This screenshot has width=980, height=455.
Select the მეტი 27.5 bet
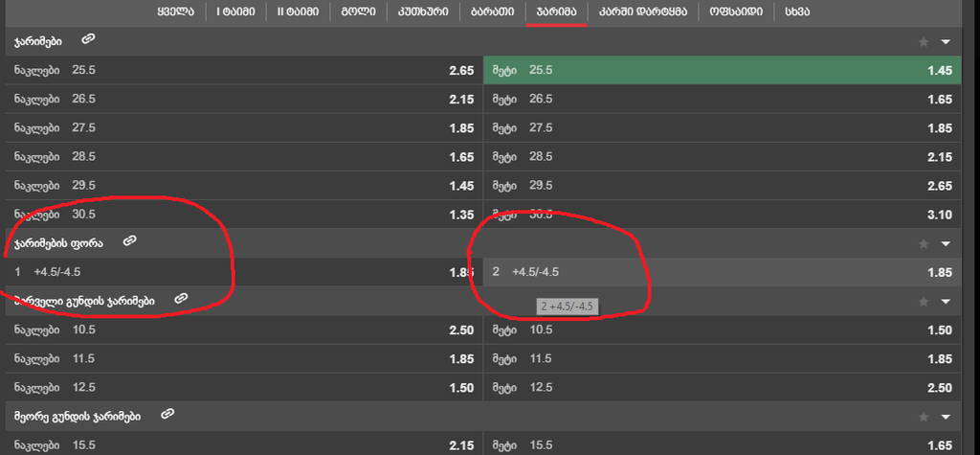723,127
